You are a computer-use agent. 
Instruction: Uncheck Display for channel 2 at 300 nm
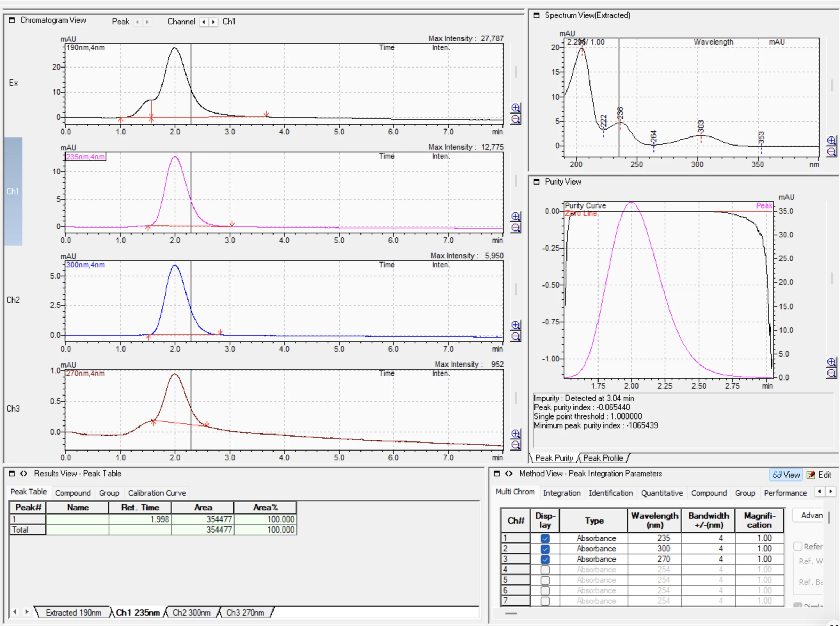(x=545, y=548)
